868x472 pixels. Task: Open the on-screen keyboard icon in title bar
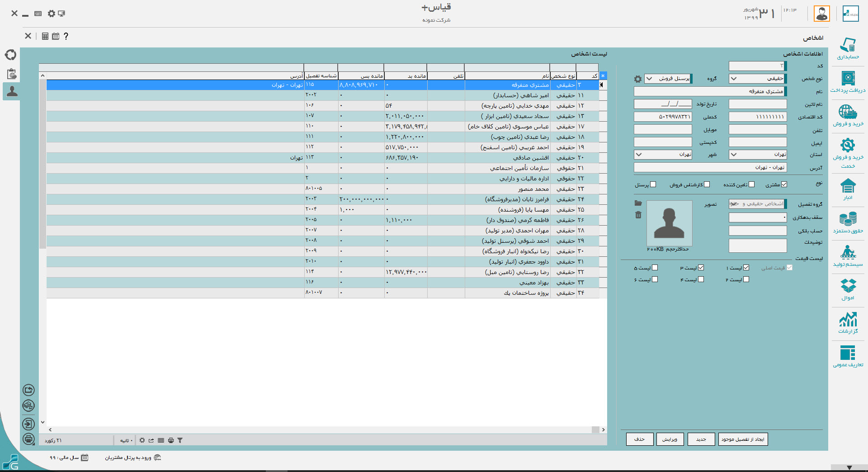pos(38,14)
